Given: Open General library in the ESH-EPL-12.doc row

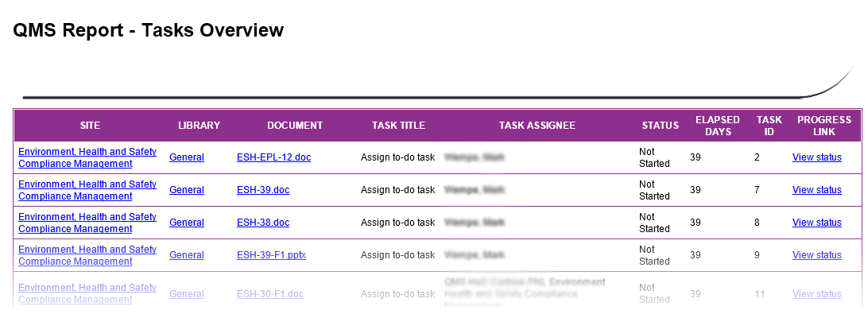Looking at the screenshot, I should click(x=187, y=157).
